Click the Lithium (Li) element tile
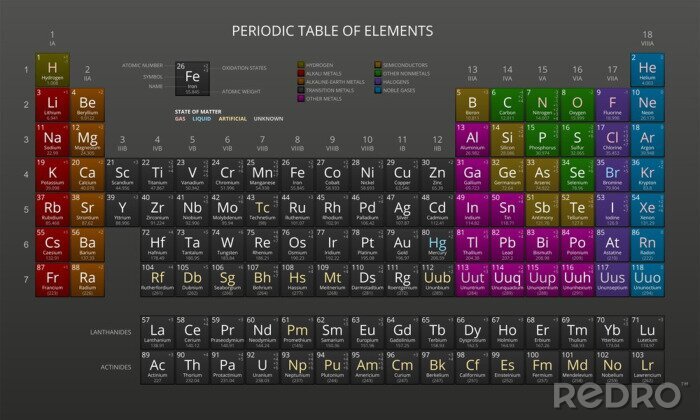Screen dimensions: 700x420 (x=52, y=105)
